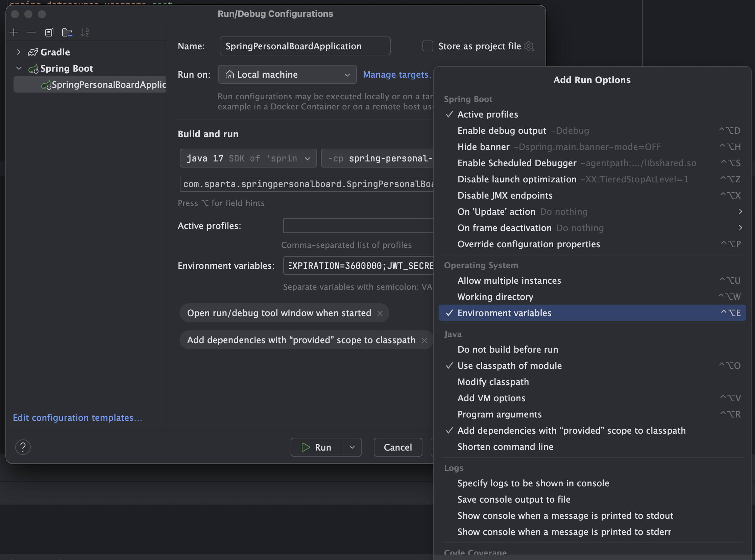Image resolution: width=755 pixels, height=560 pixels.
Task: Toggle Active profiles run option
Action: click(x=487, y=114)
